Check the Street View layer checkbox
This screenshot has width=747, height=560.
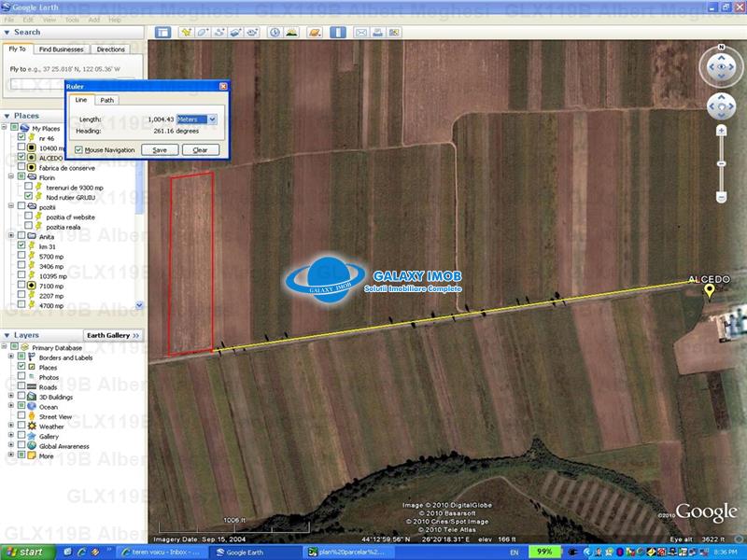click(21, 416)
